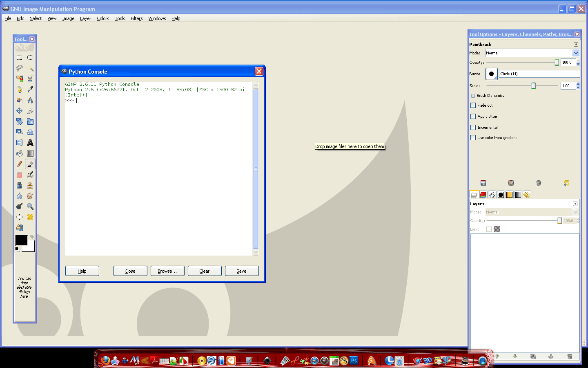
Task: Choose the Scale tool
Action: (x=30, y=121)
